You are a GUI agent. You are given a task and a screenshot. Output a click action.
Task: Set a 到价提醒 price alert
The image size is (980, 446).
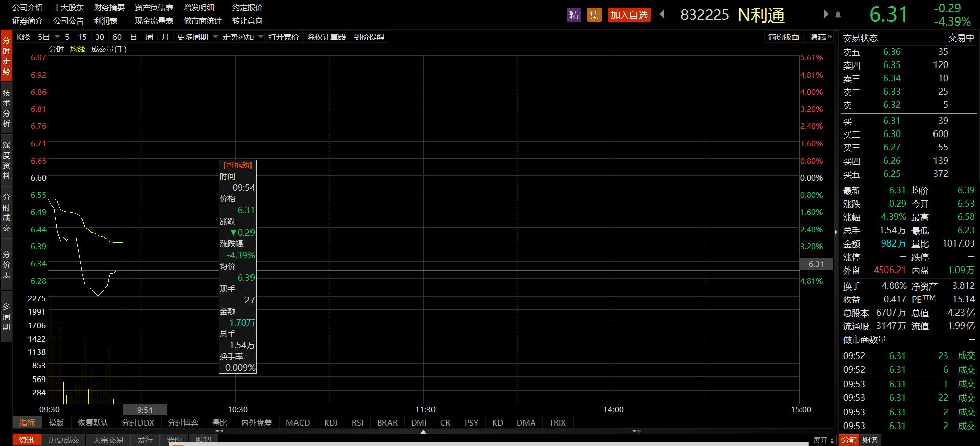[x=369, y=37]
